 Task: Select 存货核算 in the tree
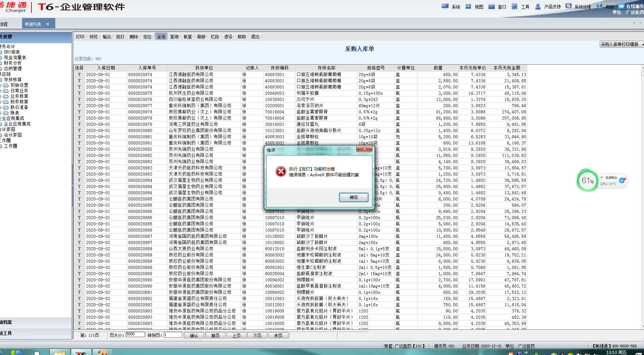click(x=13, y=80)
